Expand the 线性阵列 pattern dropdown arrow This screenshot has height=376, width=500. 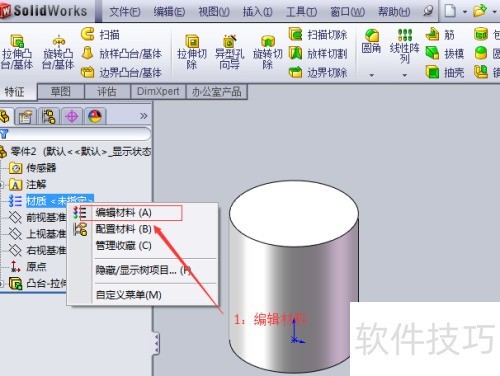click(405, 75)
